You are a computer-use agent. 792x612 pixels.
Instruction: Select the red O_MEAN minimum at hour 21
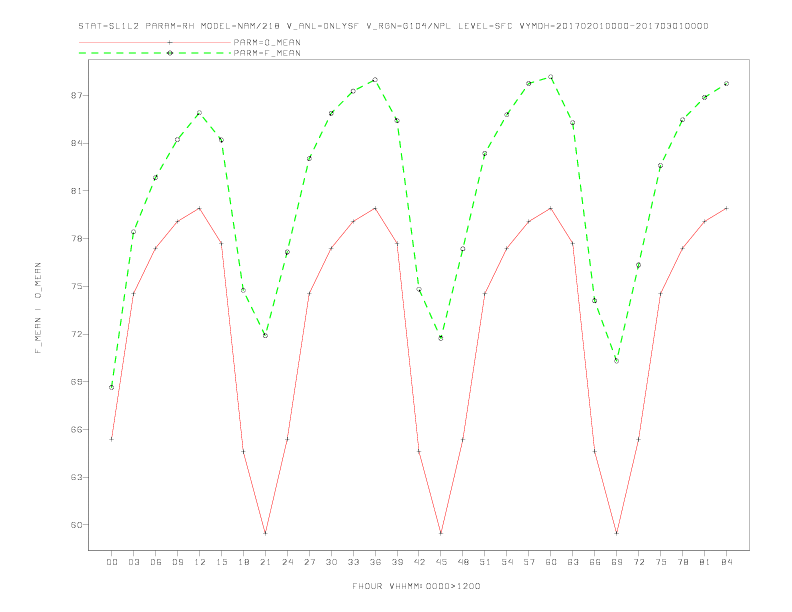(x=265, y=533)
